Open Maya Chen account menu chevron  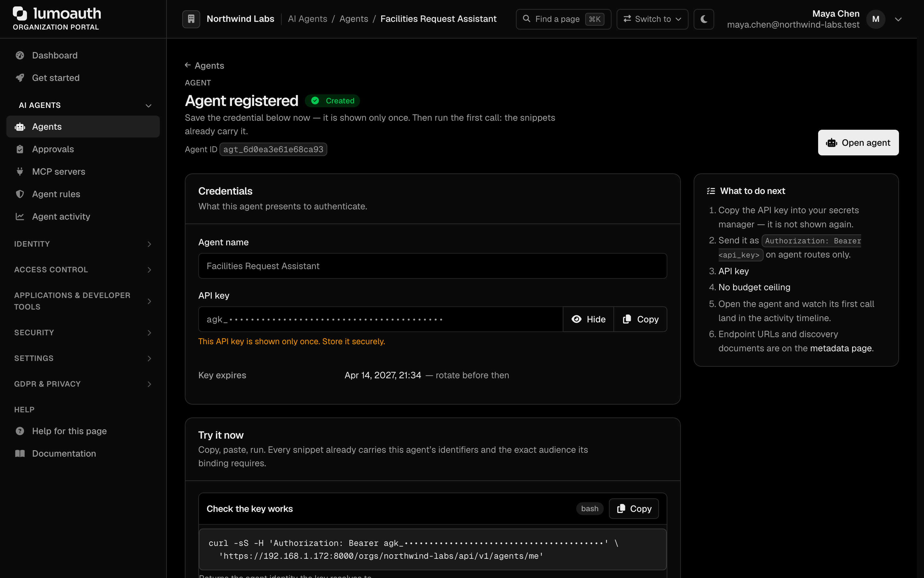(898, 19)
